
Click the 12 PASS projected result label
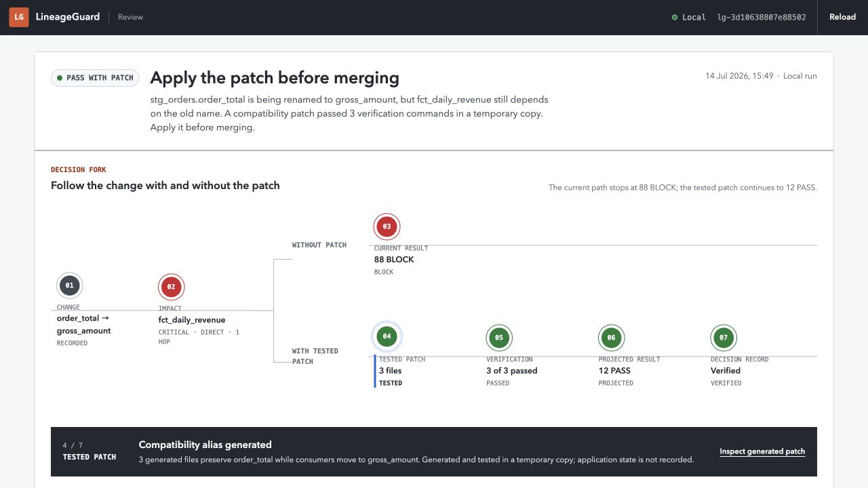[x=614, y=371]
